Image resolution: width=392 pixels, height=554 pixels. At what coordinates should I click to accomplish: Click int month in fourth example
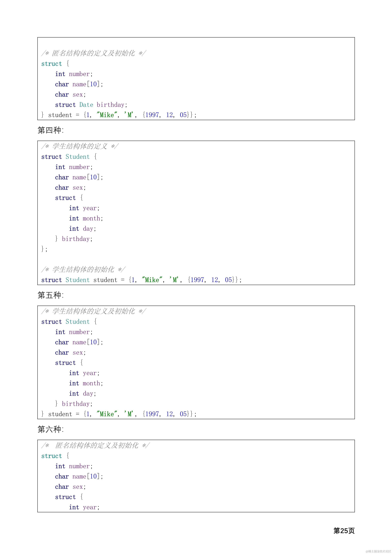pyautogui.click(x=86, y=218)
